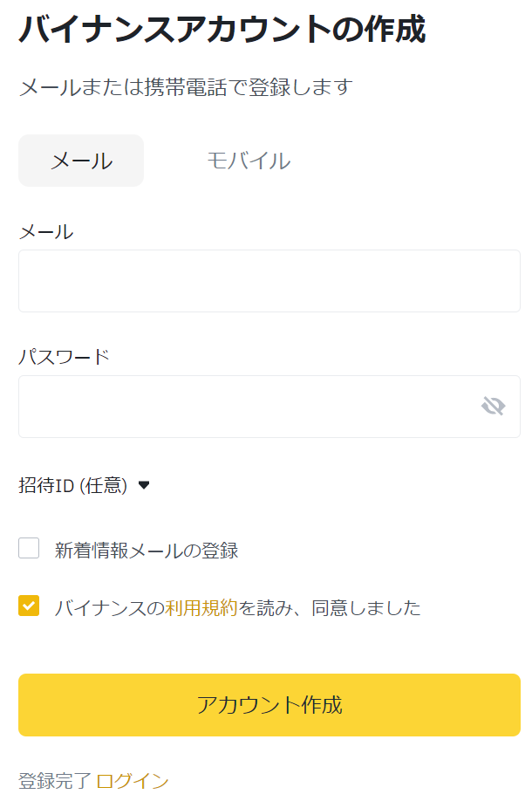Screen dimensions: 532x801
Task: Click the 招待ID (任意) label text
Action: pyautogui.click(x=73, y=485)
